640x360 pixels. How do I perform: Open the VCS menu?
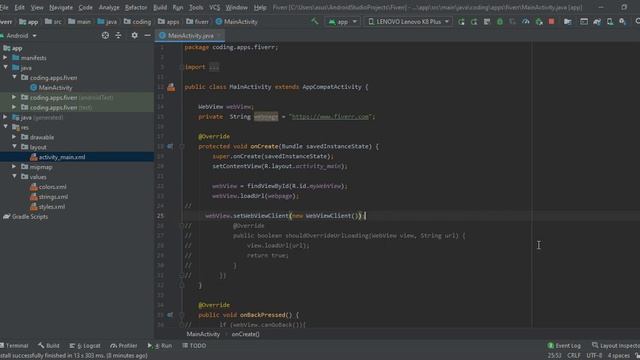pyautogui.click(x=214, y=7)
